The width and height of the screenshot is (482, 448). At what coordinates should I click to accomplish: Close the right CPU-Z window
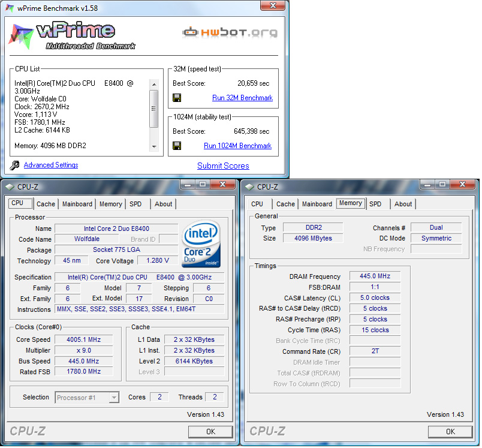(463, 185)
